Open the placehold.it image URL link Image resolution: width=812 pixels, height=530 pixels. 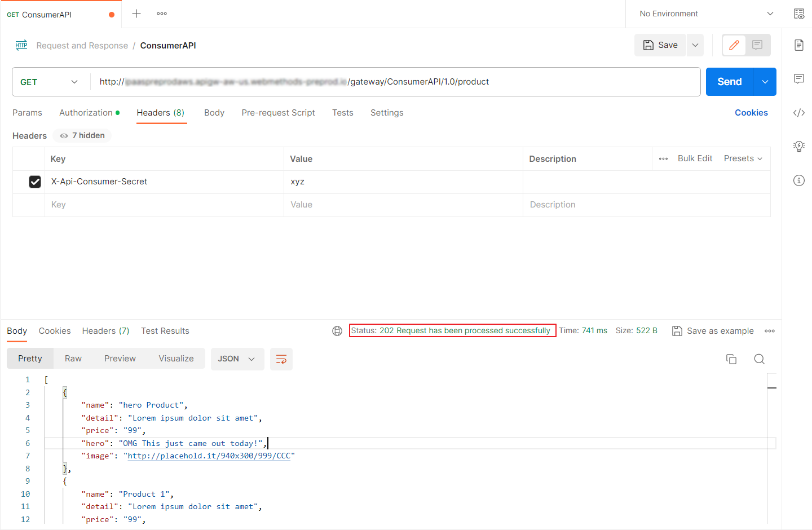(209, 456)
